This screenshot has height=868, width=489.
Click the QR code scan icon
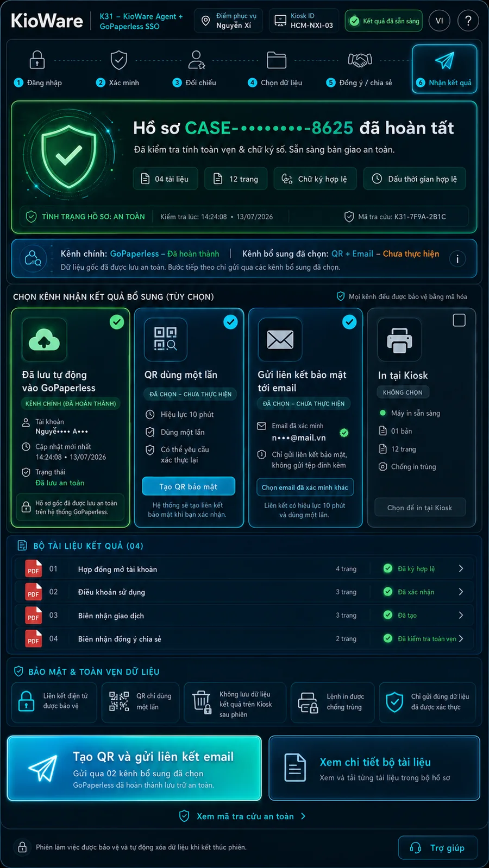(165, 338)
